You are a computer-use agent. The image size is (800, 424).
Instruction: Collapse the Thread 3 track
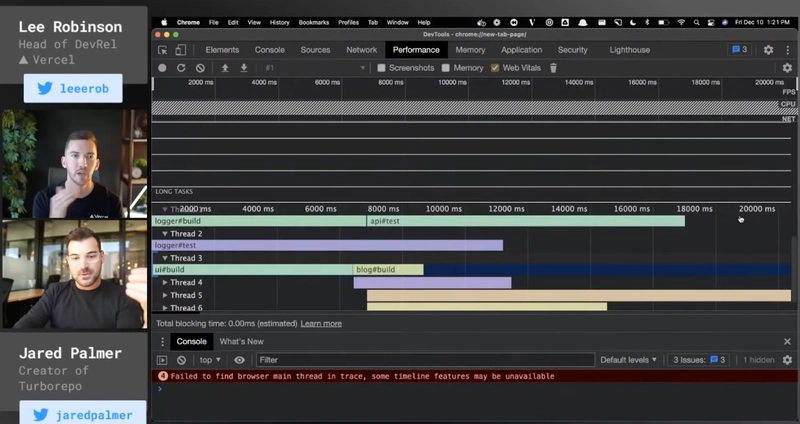click(x=165, y=258)
